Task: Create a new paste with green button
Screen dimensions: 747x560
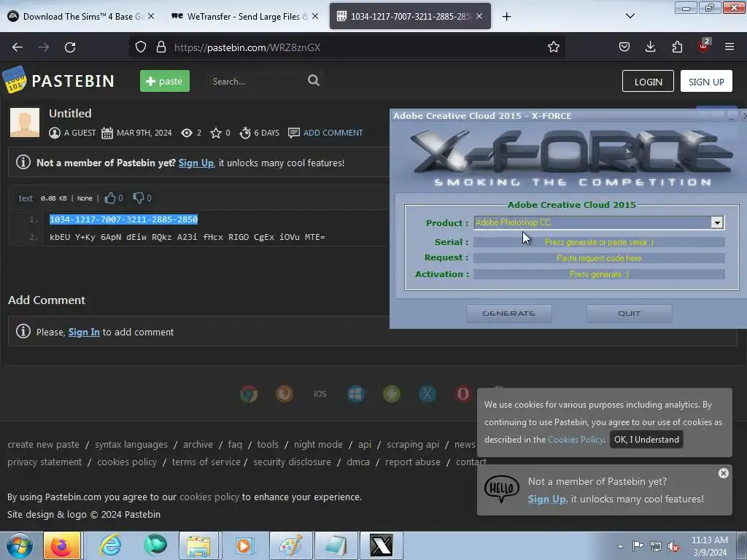Action: click(x=164, y=81)
